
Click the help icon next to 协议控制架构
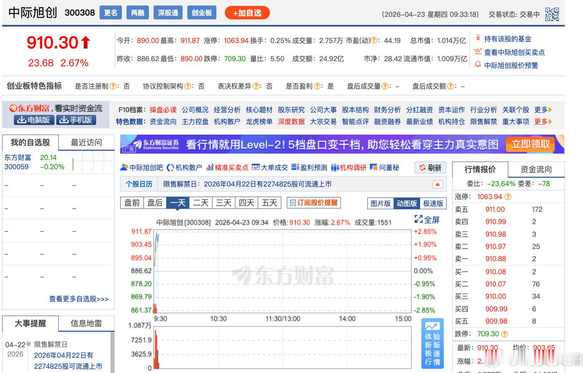coord(188,86)
